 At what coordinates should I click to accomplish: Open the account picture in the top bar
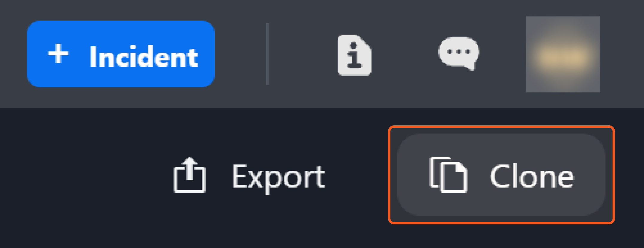563,54
